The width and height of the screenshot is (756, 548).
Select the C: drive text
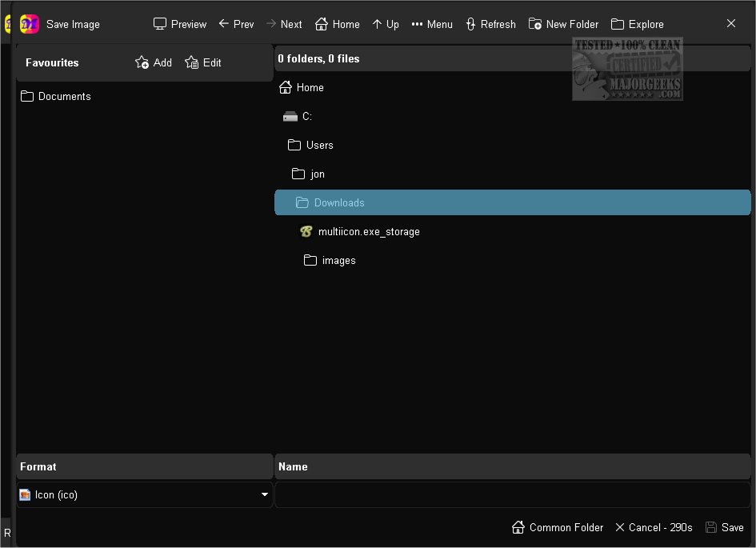(x=307, y=116)
